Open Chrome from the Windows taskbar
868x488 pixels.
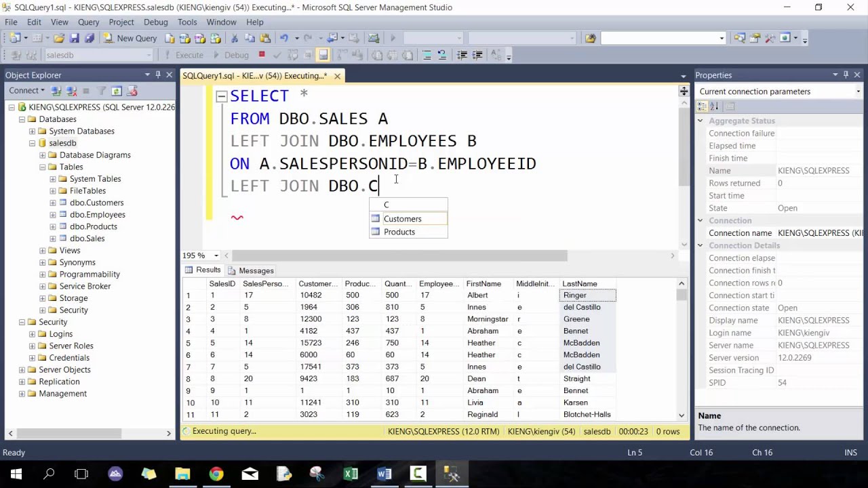point(216,474)
